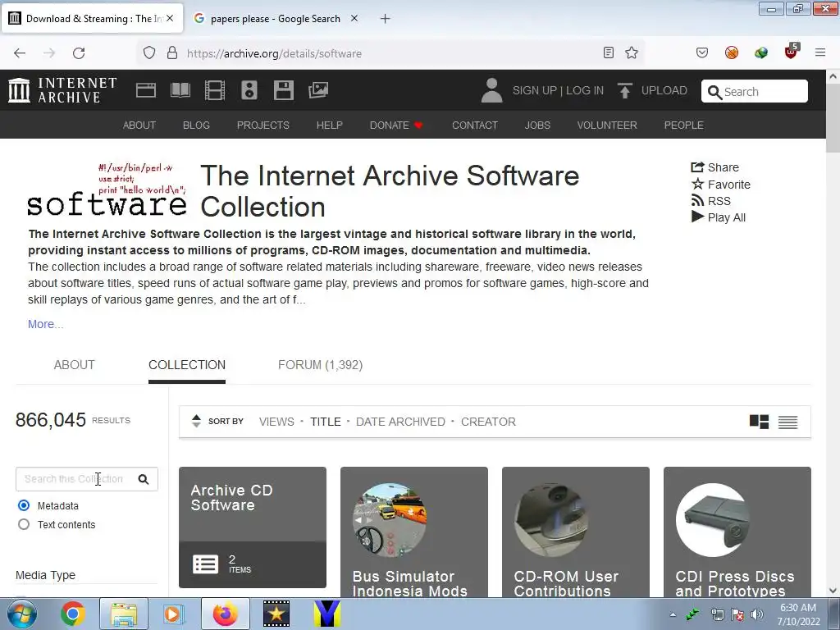Screen dimensions: 840x630
Task: Open Archive CD Software collection card
Action: point(253,527)
